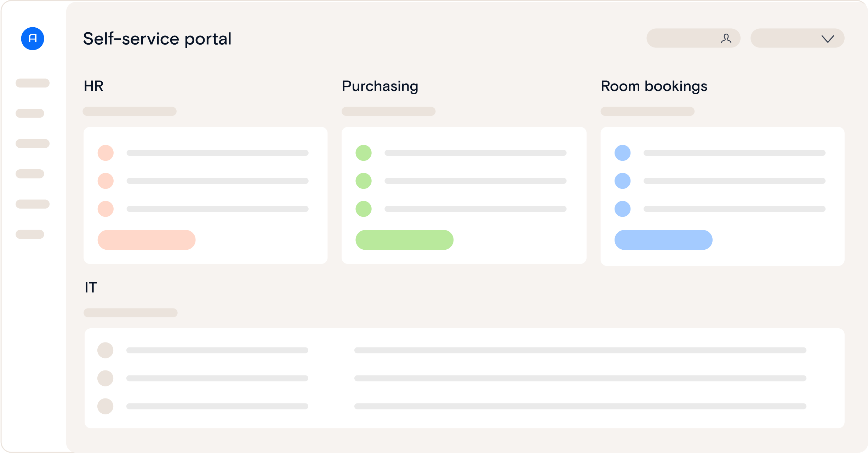This screenshot has height=453, width=868.
Task: Click the blue logo icon in sidebar
Action: tap(33, 39)
